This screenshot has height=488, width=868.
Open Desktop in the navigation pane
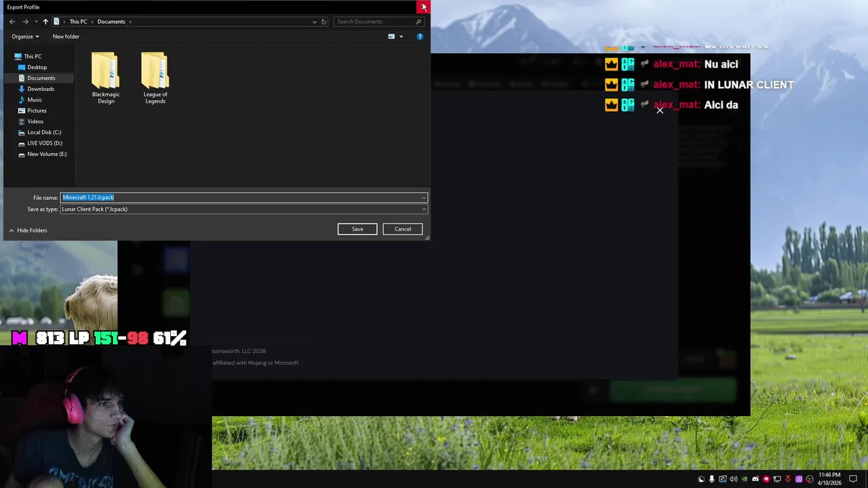click(x=37, y=67)
